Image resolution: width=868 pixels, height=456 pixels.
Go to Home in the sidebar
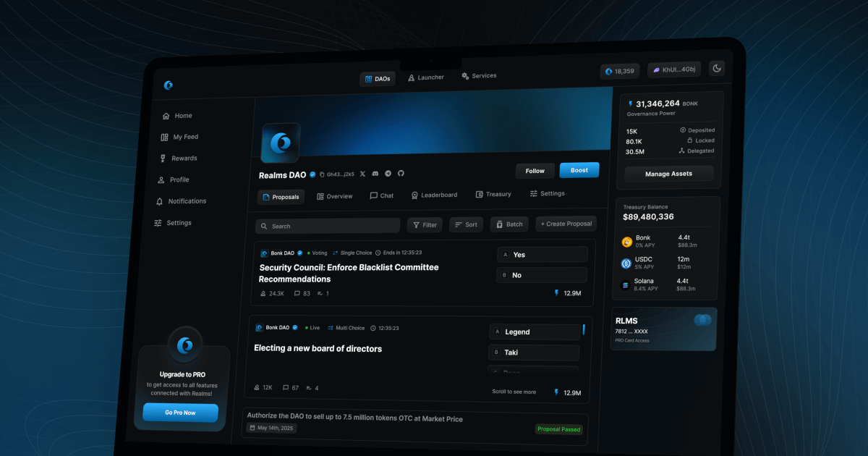pyautogui.click(x=177, y=116)
